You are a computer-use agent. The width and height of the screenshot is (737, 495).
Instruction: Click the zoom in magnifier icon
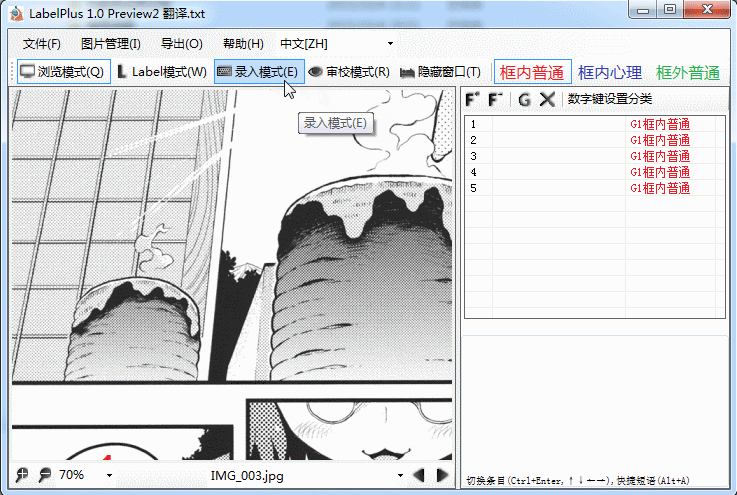22,474
